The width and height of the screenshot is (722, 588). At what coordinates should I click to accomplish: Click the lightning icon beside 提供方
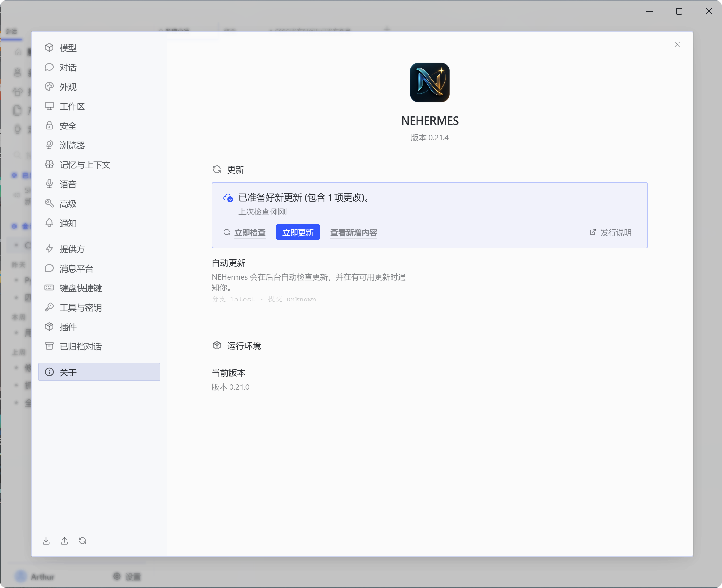[x=49, y=249]
